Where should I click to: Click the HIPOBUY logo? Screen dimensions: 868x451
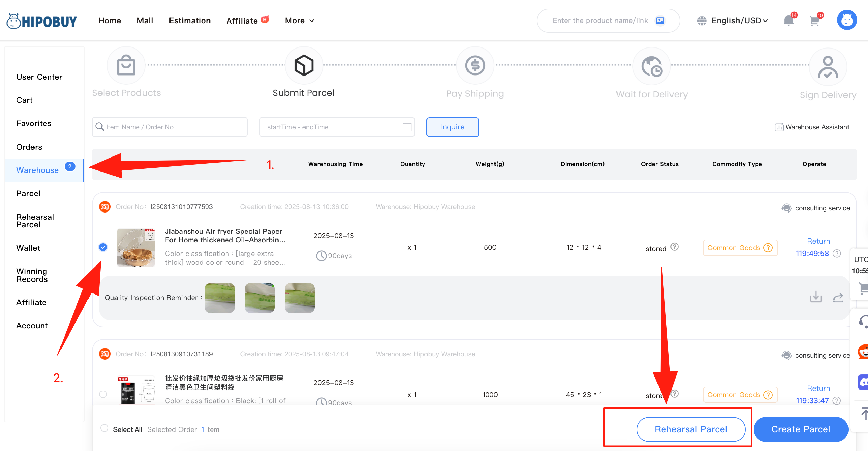point(42,21)
